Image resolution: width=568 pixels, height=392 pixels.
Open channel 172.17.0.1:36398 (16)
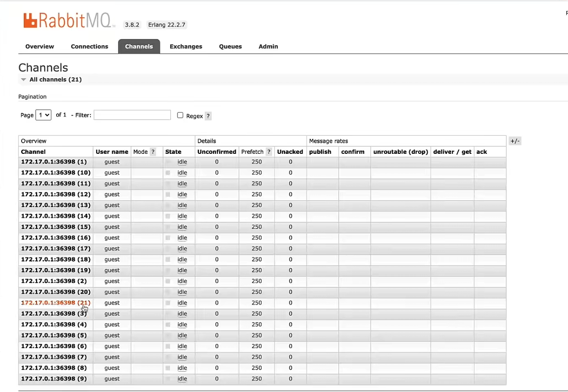pos(56,238)
